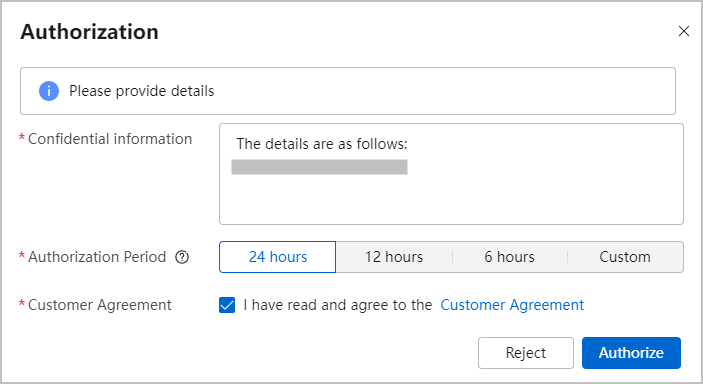Switch to the Custom authorization period

[x=625, y=257]
